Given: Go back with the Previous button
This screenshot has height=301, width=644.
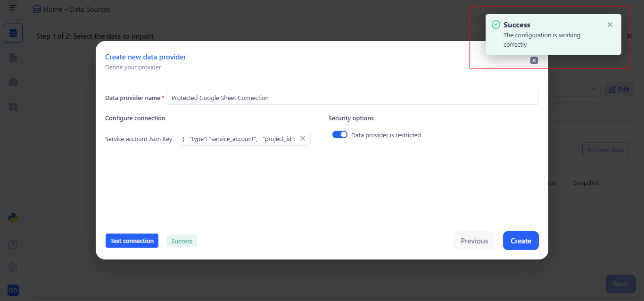Looking at the screenshot, I should [474, 241].
